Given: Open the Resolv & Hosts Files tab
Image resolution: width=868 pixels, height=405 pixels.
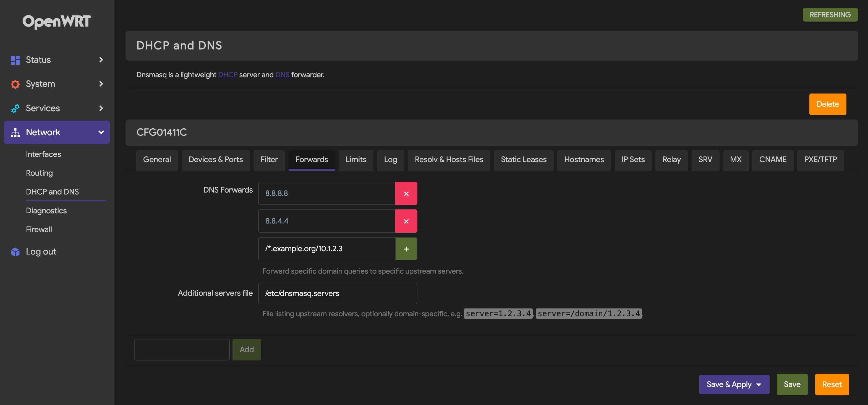Looking at the screenshot, I should 448,160.
